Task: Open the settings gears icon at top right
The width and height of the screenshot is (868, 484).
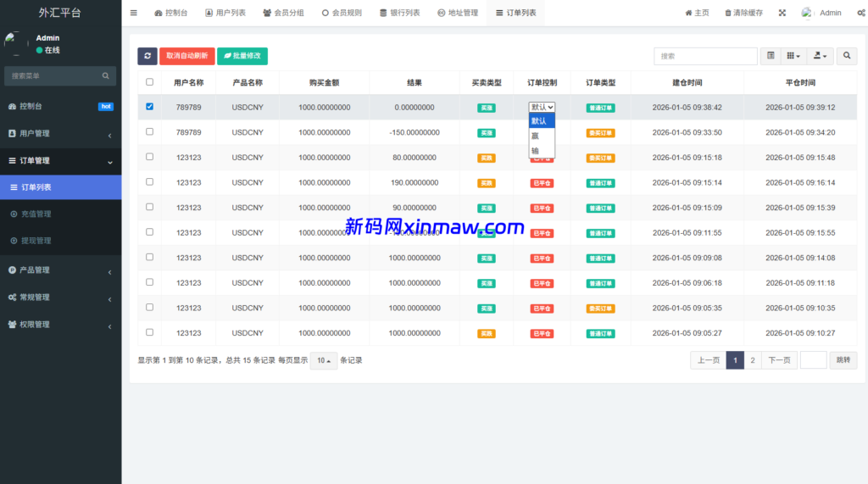Action: [x=861, y=13]
